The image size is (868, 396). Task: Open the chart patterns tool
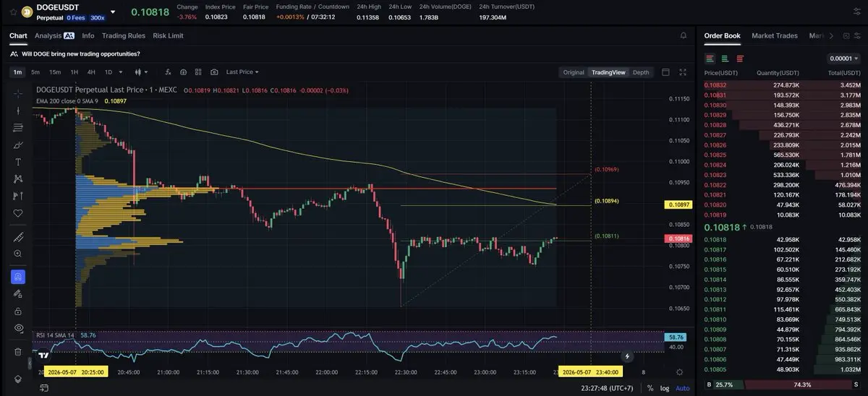(x=19, y=178)
